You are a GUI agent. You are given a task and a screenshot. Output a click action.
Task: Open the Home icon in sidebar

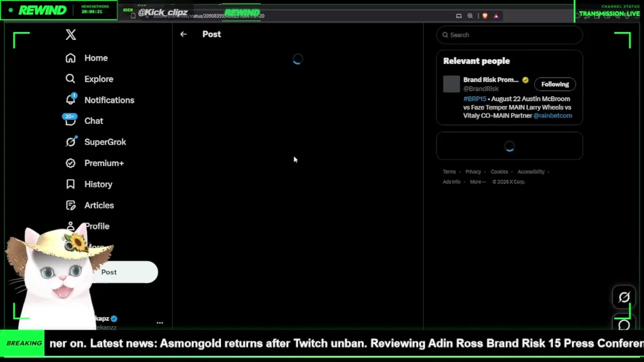point(70,58)
